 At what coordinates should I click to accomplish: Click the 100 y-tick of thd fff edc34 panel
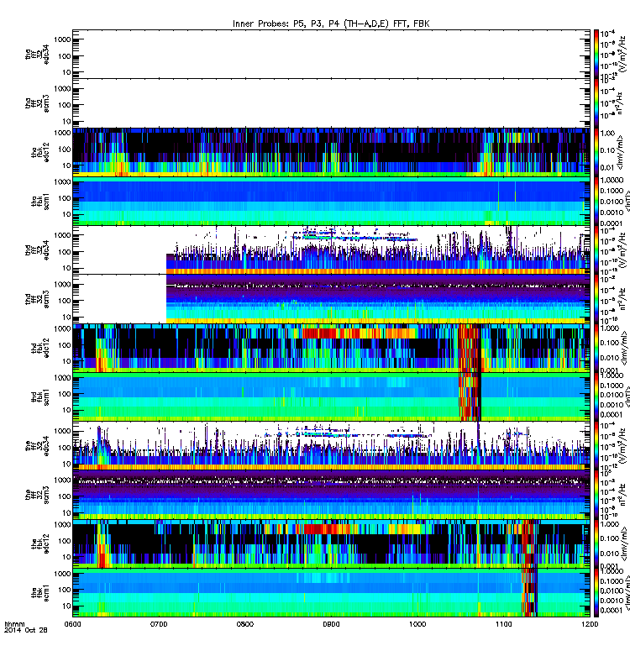coord(65,252)
